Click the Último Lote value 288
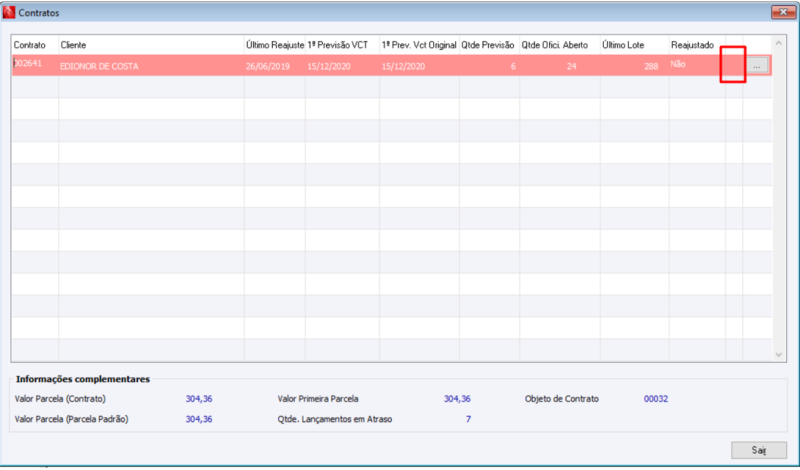The height and width of the screenshot is (470, 800). 651,66
